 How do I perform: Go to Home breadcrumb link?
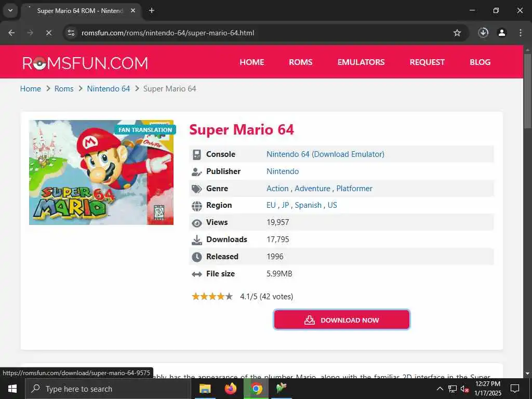pos(31,88)
